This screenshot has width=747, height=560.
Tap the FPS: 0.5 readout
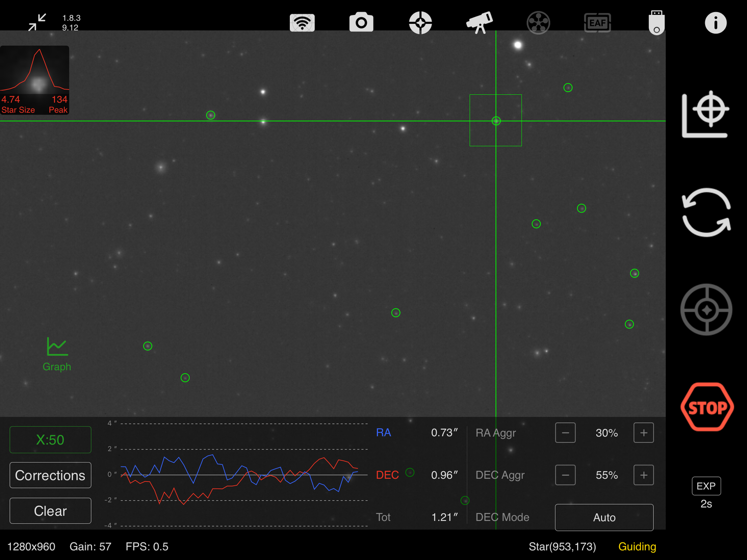(147, 547)
